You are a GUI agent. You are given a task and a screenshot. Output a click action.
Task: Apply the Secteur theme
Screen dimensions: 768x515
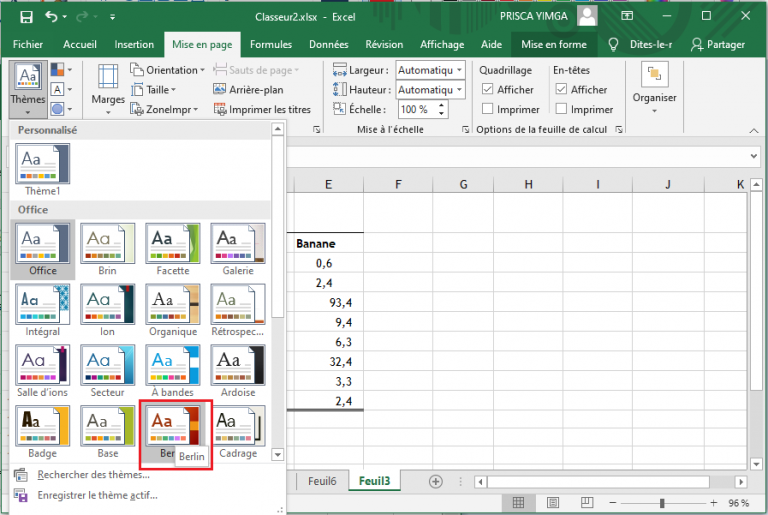[x=107, y=371]
